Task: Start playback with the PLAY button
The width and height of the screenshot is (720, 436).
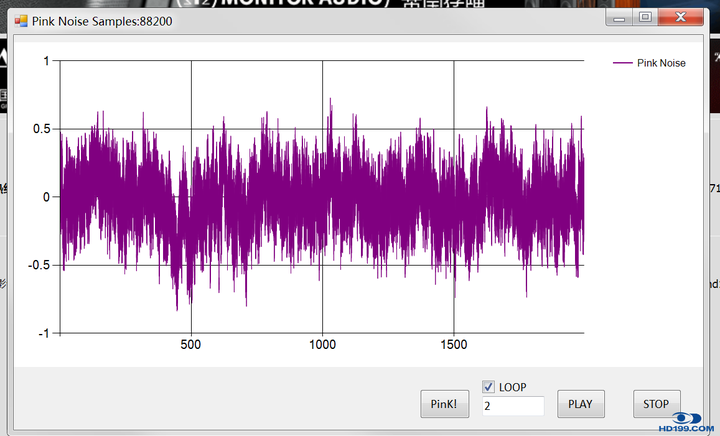Action: click(580, 404)
